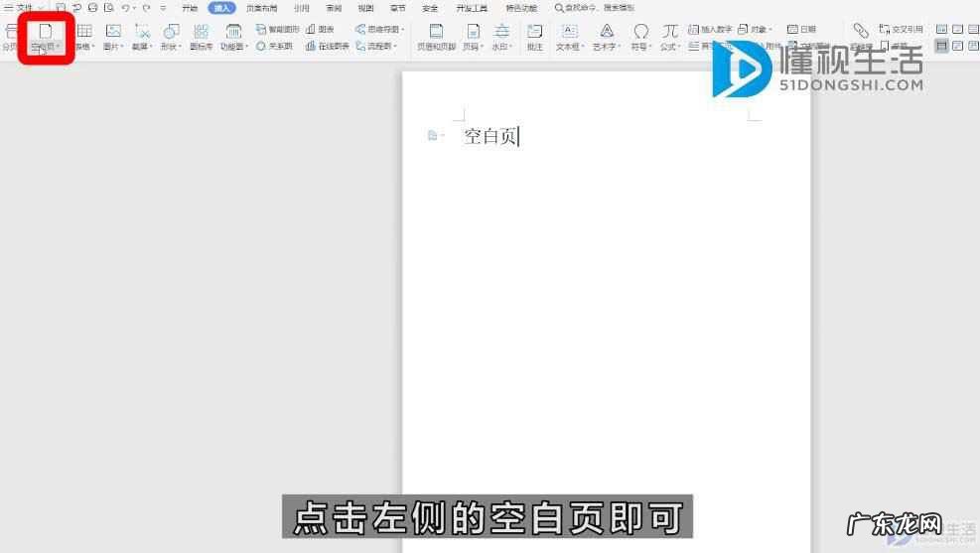Insert a 批注 comment

tap(535, 37)
